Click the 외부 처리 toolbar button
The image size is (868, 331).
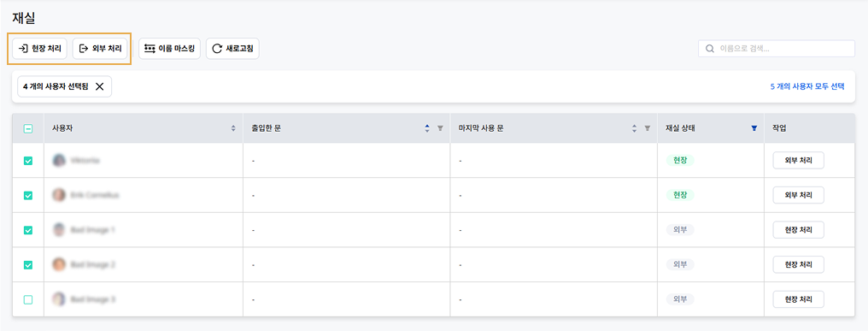pyautogui.click(x=100, y=49)
